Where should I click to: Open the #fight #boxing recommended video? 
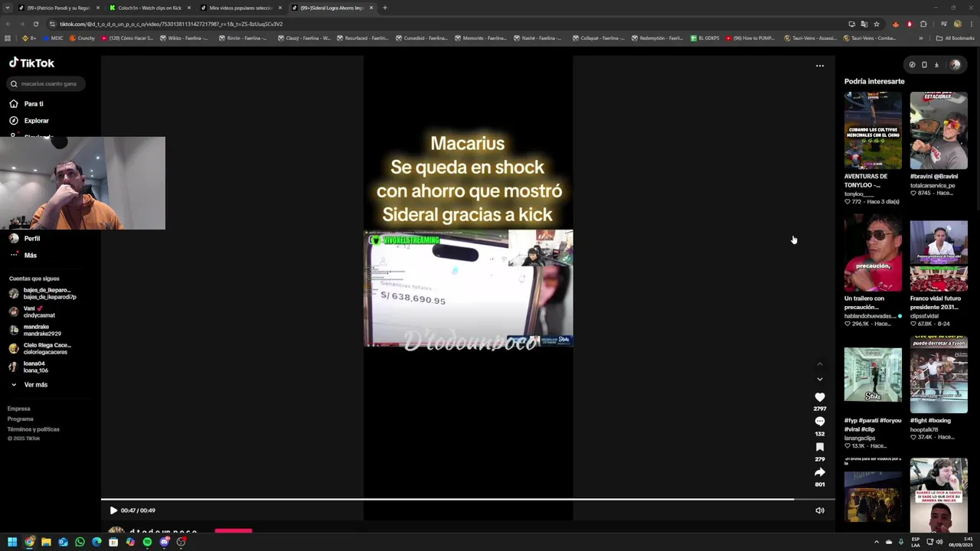pos(939,375)
